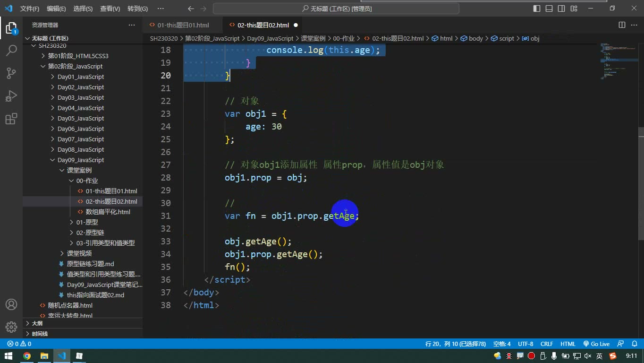The height and width of the screenshot is (363, 644).
Task: Open the Run and Debug view
Action: coord(11,95)
